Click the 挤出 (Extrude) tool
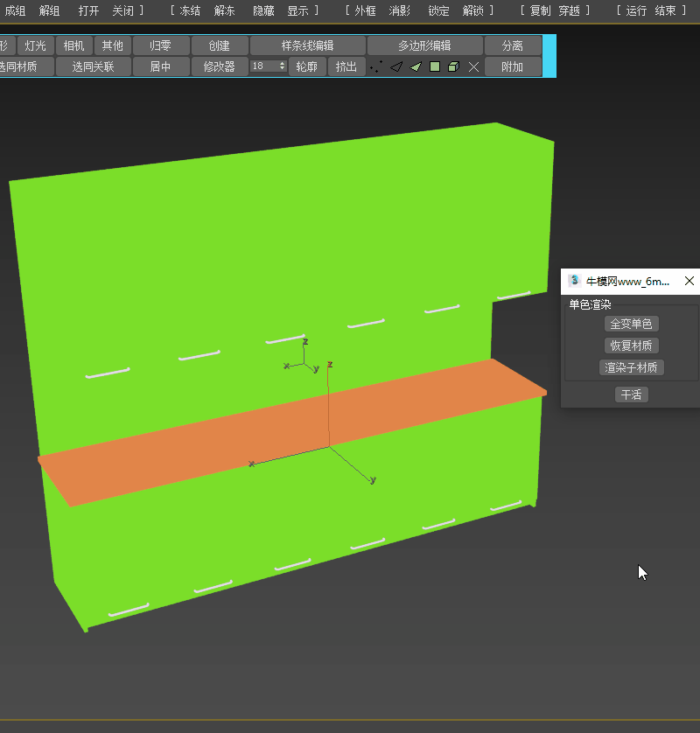Image resolution: width=700 pixels, height=733 pixels. [346, 66]
